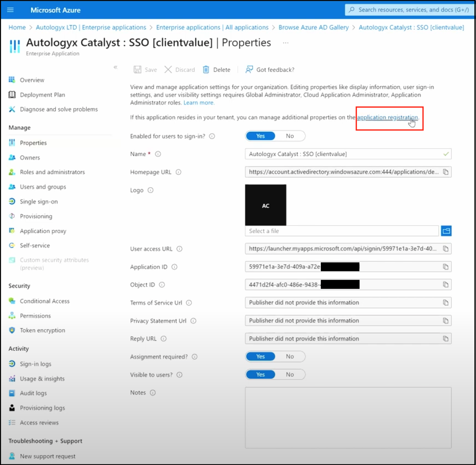The width and height of the screenshot is (476, 465).
Task: Show info tooltip for Name field
Action: [x=158, y=154]
